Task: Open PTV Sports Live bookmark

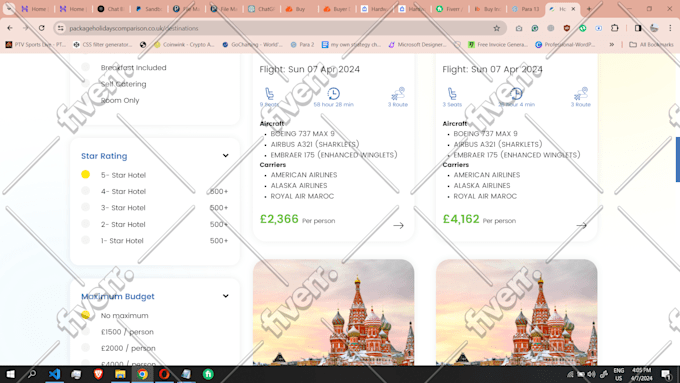Action: (36, 44)
